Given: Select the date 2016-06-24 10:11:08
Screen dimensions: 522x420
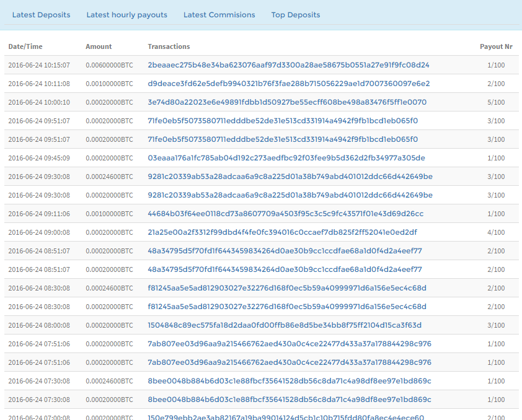Looking at the screenshot, I should click(39, 84).
